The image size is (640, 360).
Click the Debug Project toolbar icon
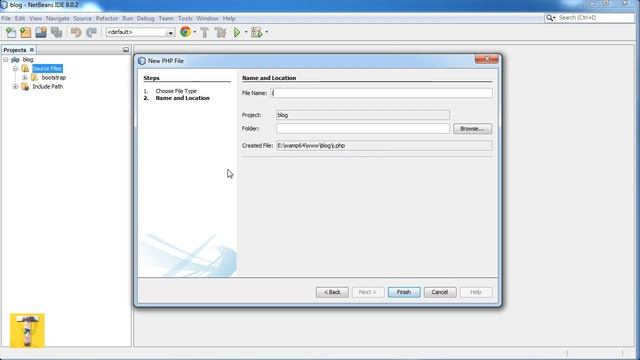tap(257, 32)
